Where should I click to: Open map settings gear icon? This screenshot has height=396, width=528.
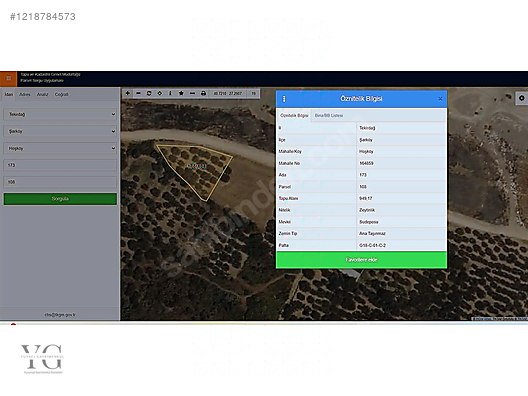[x=522, y=98]
